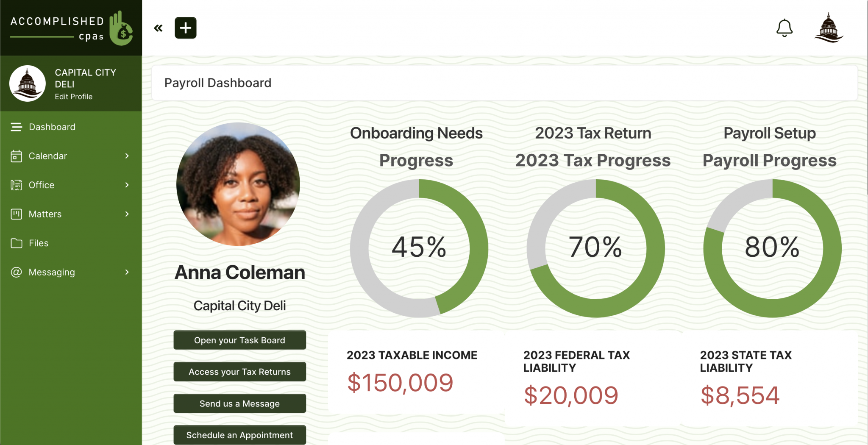This screenshot has height=445, width=868.
Task: Open the Messaging menu item
Action: (x=52, y=272)
